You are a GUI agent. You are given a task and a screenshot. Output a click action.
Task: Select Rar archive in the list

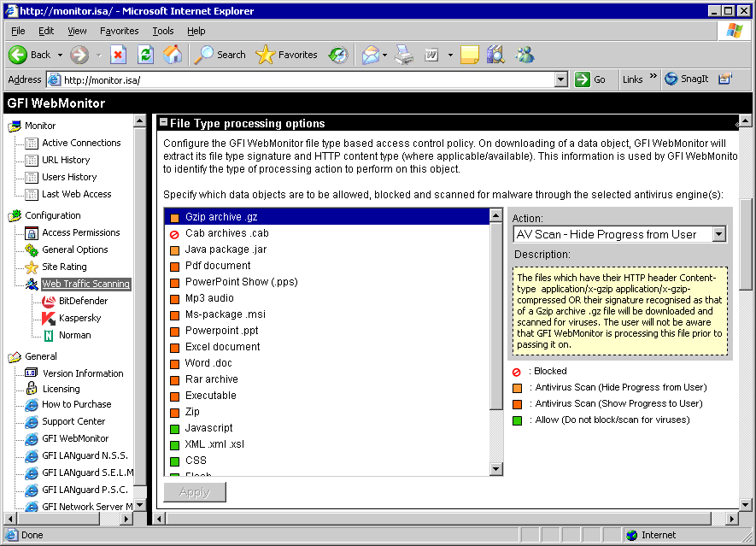(x=327, y=379)
